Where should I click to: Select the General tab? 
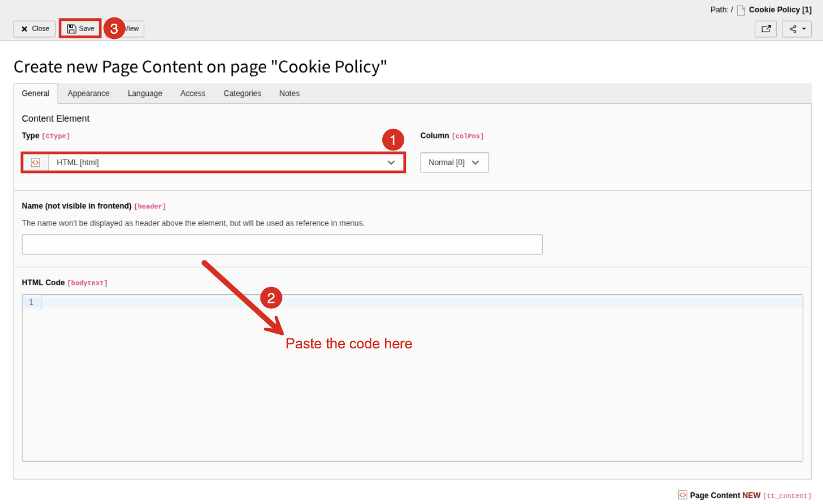point(36,94)
